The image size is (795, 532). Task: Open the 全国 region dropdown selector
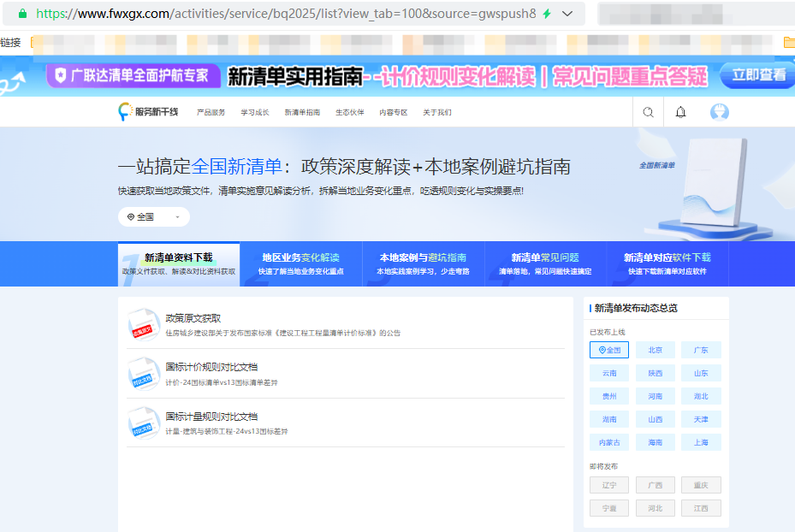click(152, 216)
